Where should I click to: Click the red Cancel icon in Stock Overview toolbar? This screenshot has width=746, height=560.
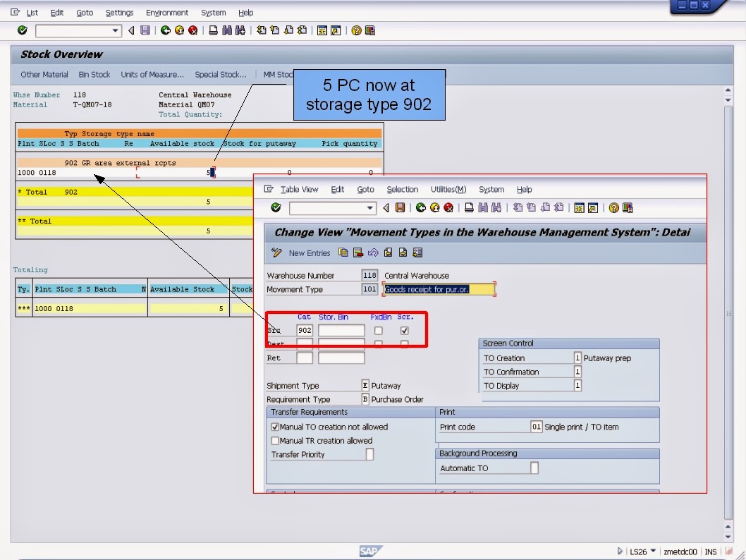pos(192,30)
